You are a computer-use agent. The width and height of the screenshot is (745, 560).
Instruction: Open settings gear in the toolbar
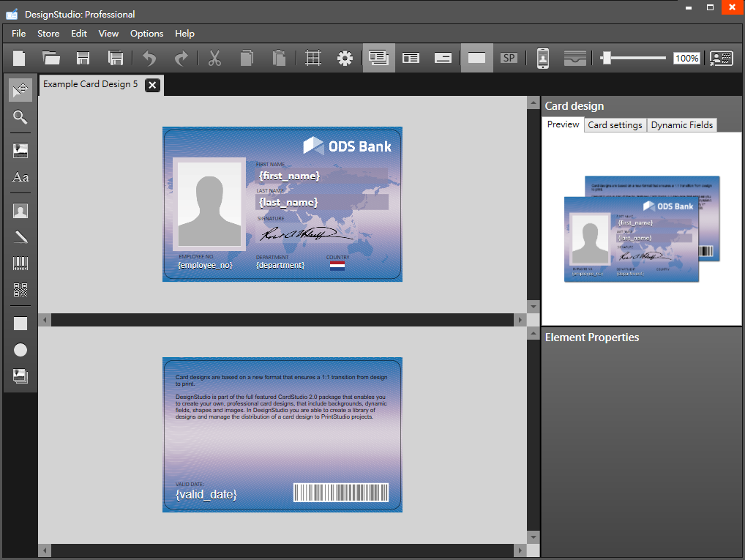click(345, 58)
